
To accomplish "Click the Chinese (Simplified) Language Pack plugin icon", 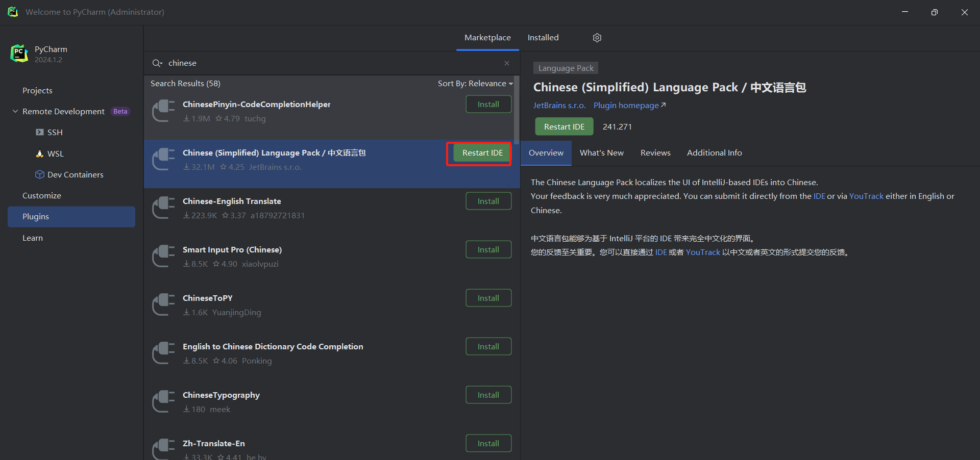I will [x=164, y=159].
